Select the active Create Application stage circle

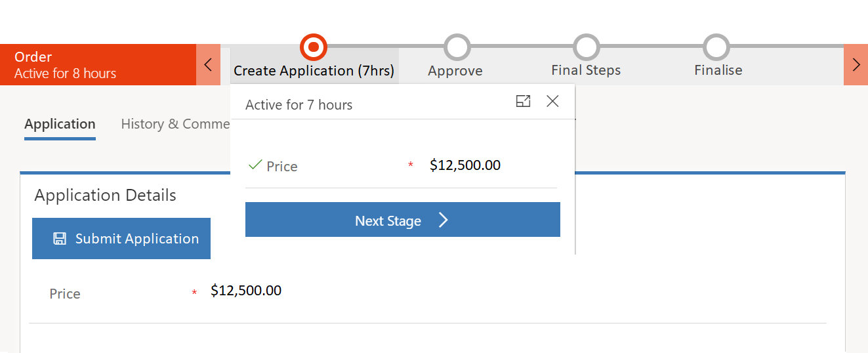314,47
